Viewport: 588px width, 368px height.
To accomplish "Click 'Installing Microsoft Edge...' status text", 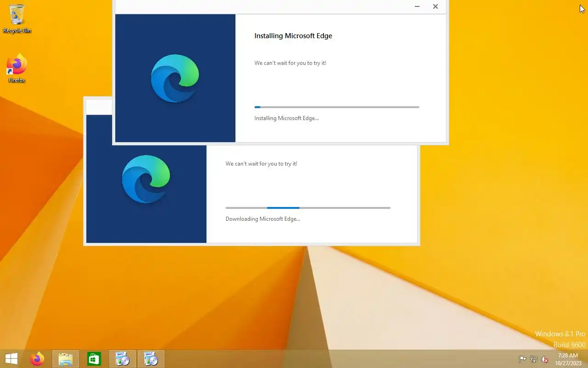I will point(287,118).
